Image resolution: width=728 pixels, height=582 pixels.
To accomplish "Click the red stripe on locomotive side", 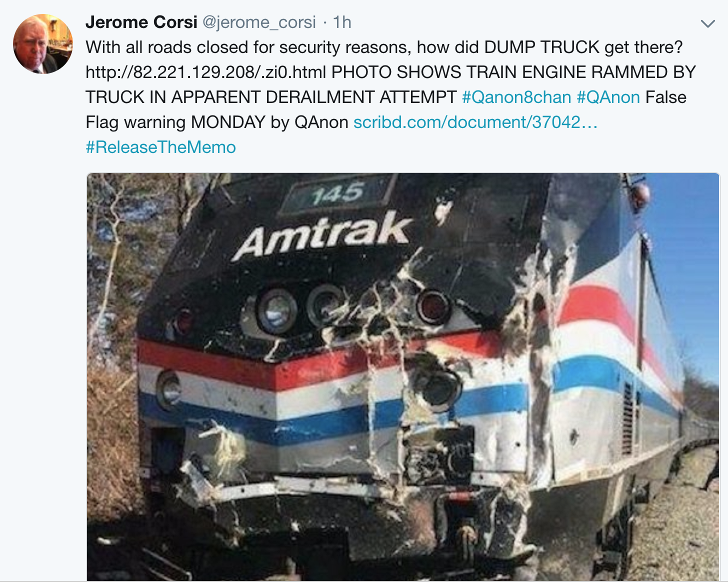I will (x=595, y=304).
